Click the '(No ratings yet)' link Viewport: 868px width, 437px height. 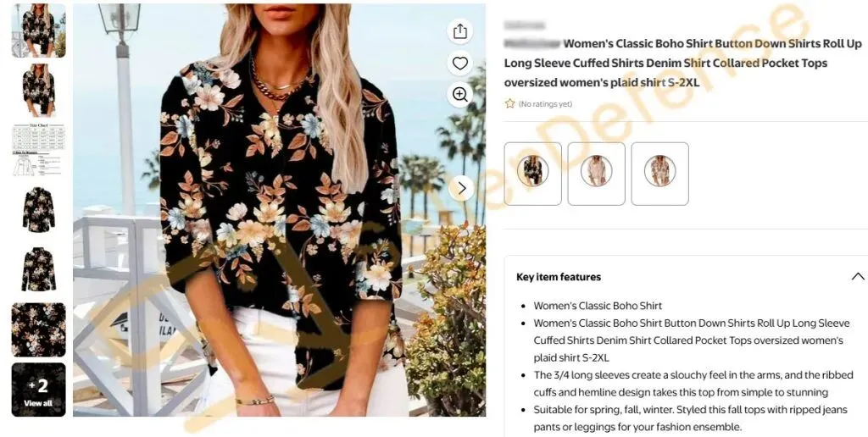coord(545,104)
